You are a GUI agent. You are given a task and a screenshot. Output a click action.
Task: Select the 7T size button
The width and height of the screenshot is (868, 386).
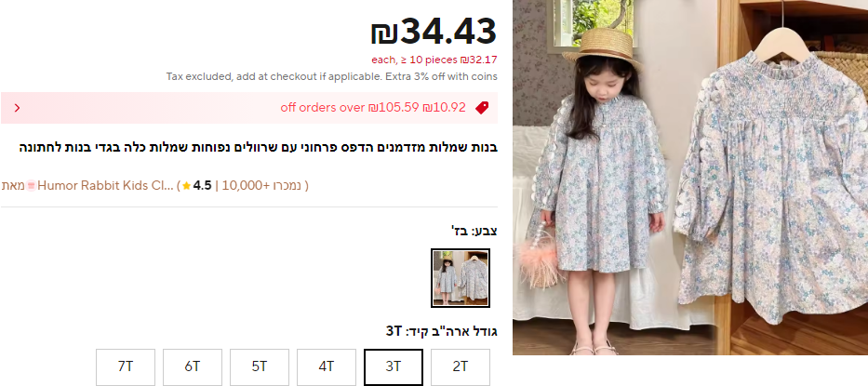coord(125,366)
